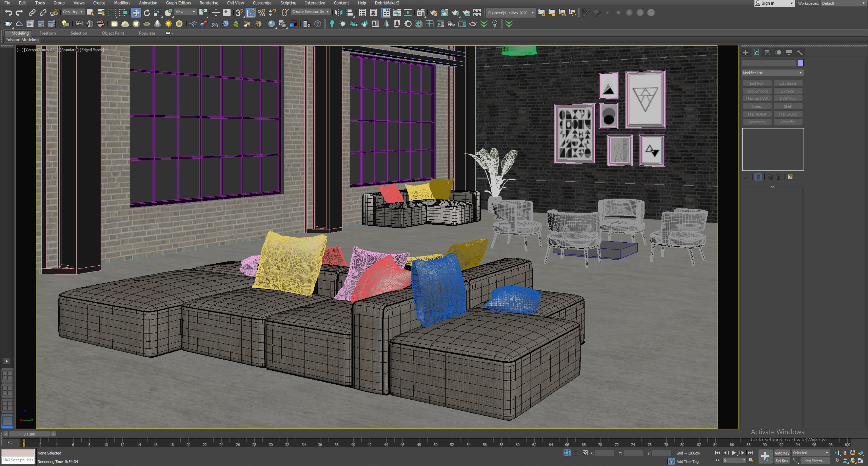Image resolution: width=868 pixels, height=466 pixels.
Task: Open the Render Setup dialog icon
Action: click(434, 13)
